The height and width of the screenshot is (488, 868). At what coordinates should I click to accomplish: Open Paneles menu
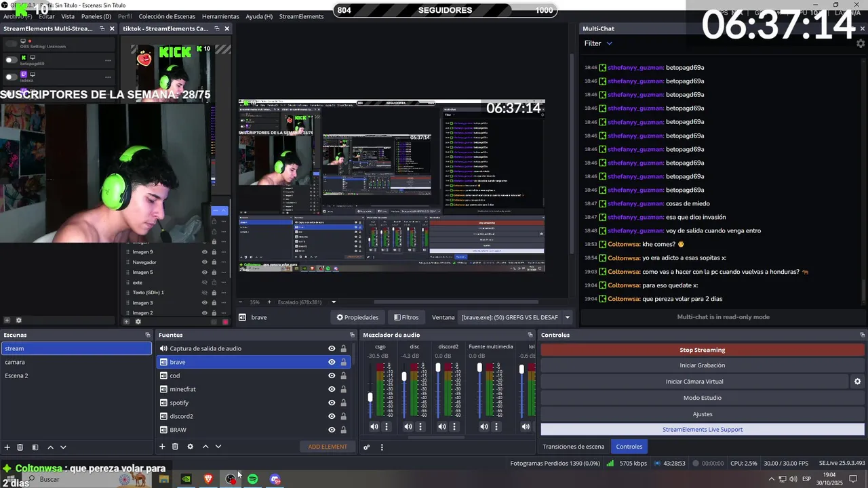click(96, 16)
